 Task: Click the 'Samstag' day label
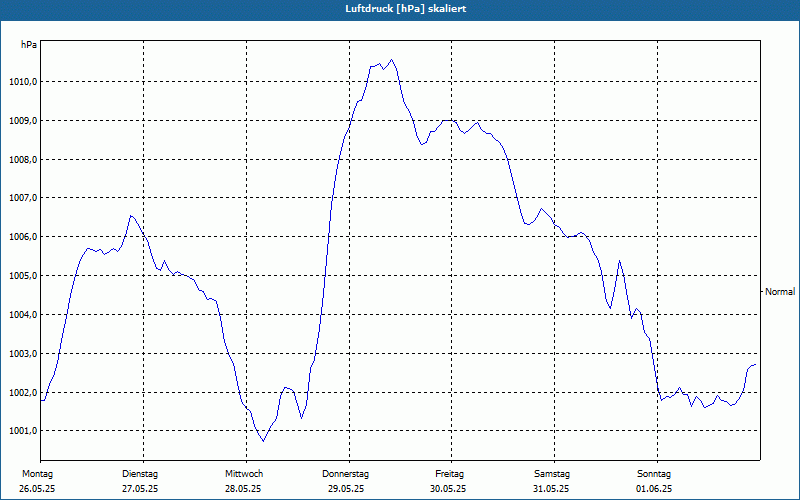pos(552,474)
